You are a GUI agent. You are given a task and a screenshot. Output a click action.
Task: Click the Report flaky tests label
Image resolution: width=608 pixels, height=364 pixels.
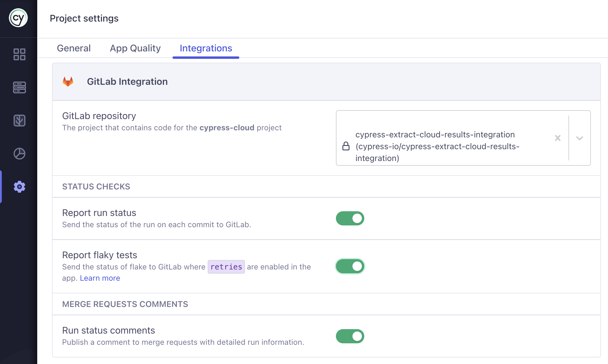click(100, 255)
